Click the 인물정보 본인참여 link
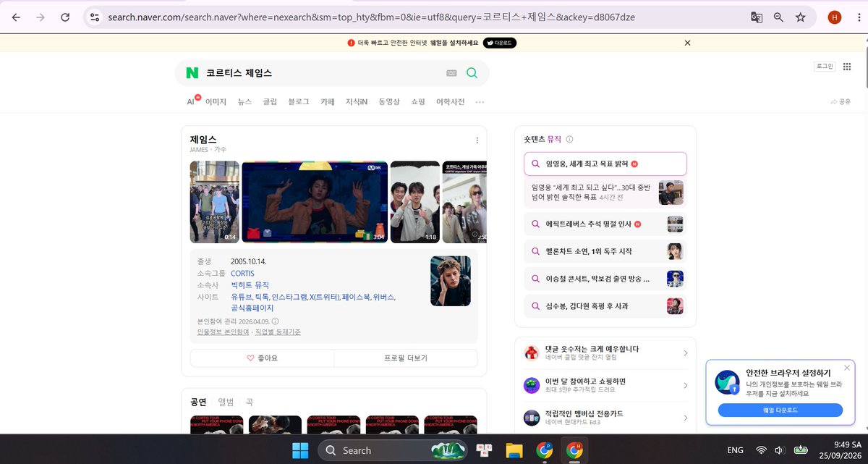 point(223,332)
